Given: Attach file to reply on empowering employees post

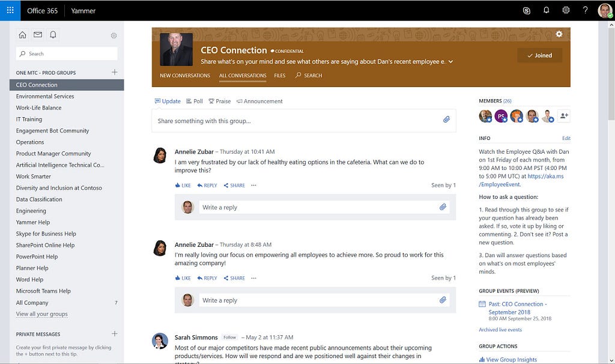Looking at the screenshot, I should pyautogui.click(x=443, y=300).
